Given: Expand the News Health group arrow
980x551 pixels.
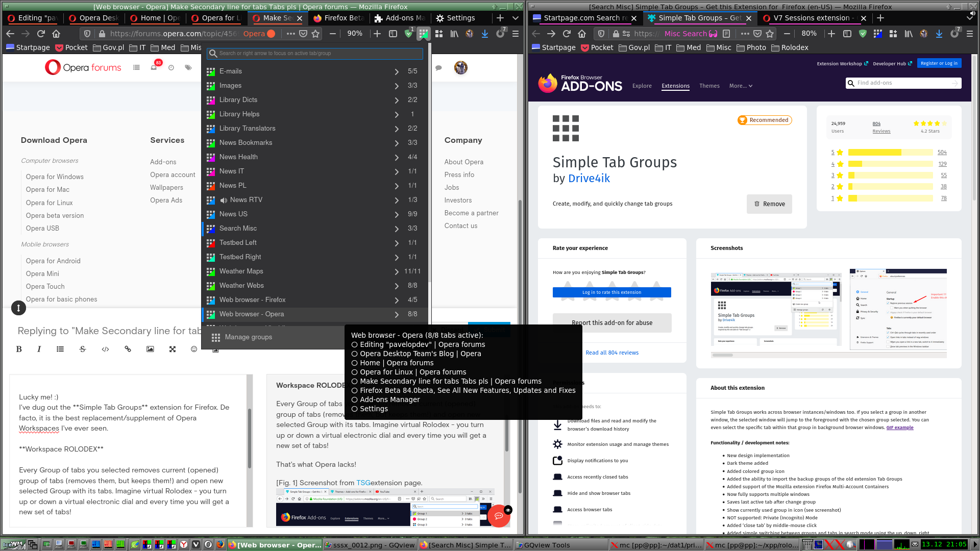Looking at the screenshot, I should 397,157.
